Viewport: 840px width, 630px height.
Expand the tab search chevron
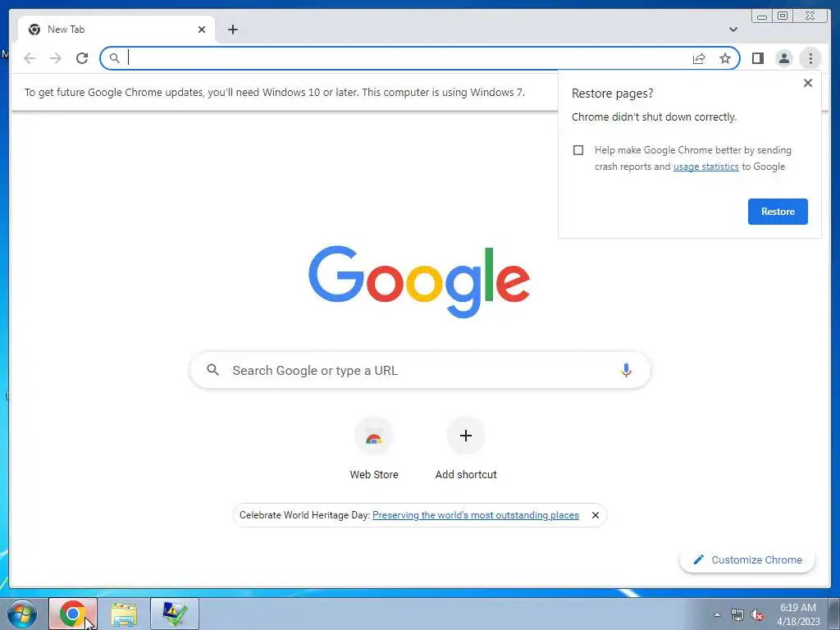[x=733, y=30]
